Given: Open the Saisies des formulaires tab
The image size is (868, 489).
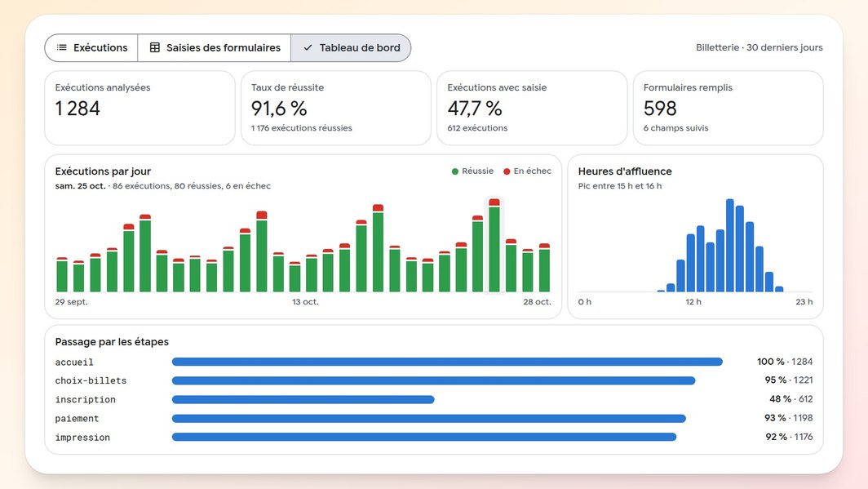Looking at the screenshot, I should 215,47.
